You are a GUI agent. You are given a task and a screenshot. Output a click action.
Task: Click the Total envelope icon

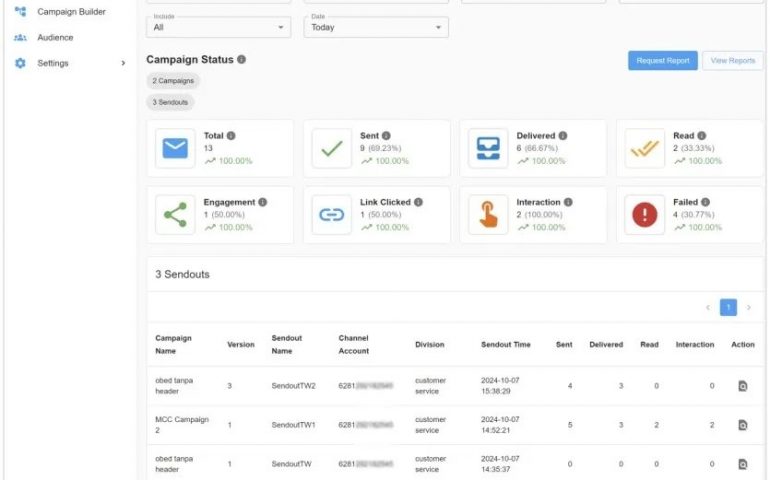pos(176,149)
